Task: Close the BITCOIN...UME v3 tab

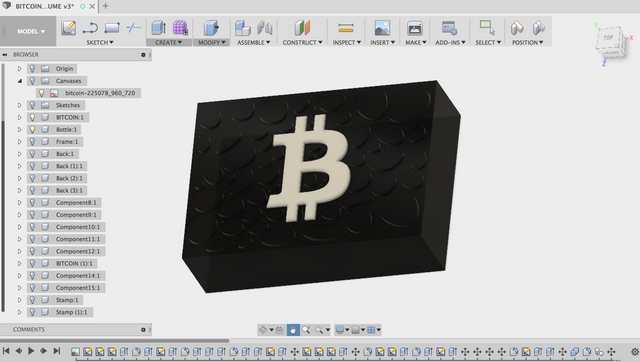Action: tap(93, 7)
